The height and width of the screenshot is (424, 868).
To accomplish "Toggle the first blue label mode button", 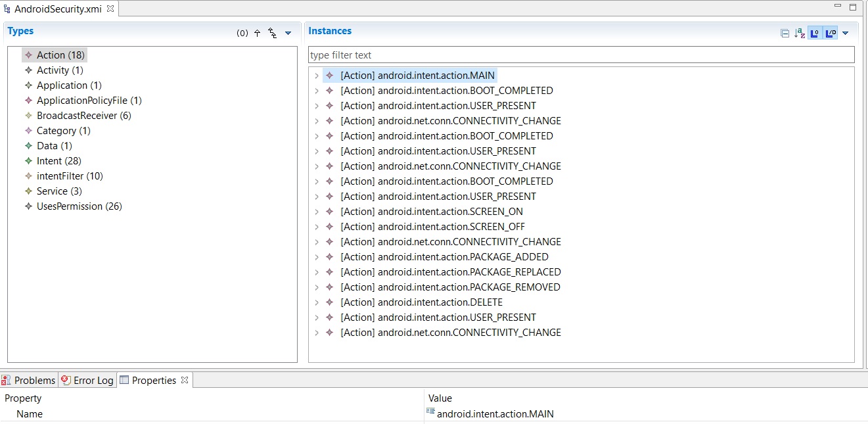I will pos(815,34).
